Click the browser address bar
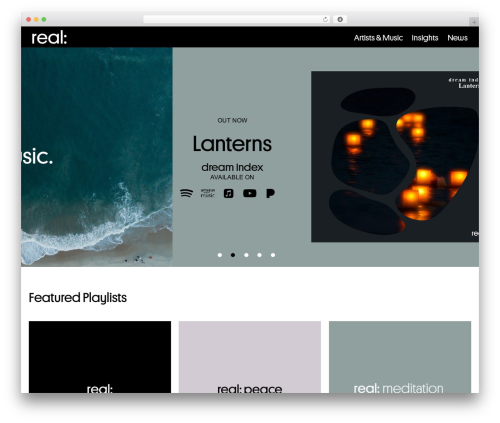Viewport: 500px width, 423px height. [x=237, y=20]
